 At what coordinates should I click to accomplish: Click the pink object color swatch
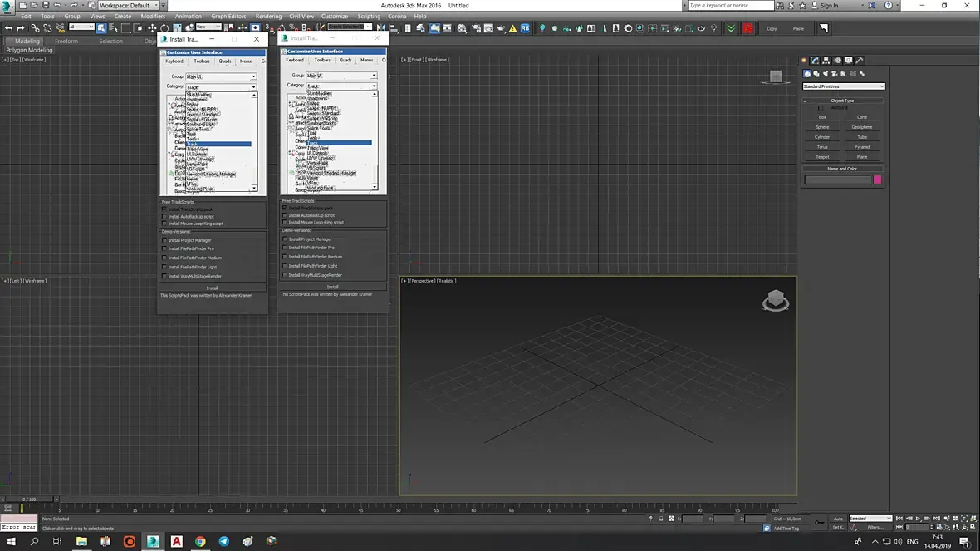[878, 180]
